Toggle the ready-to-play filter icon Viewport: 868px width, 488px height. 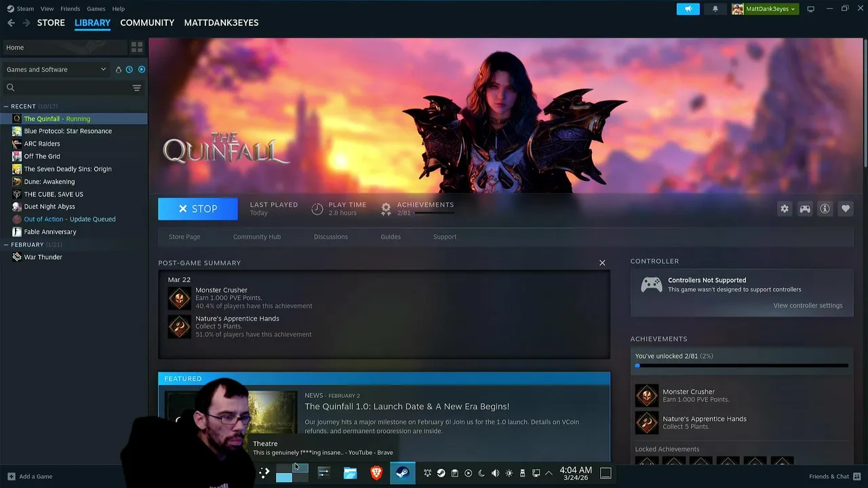point(142,69)
